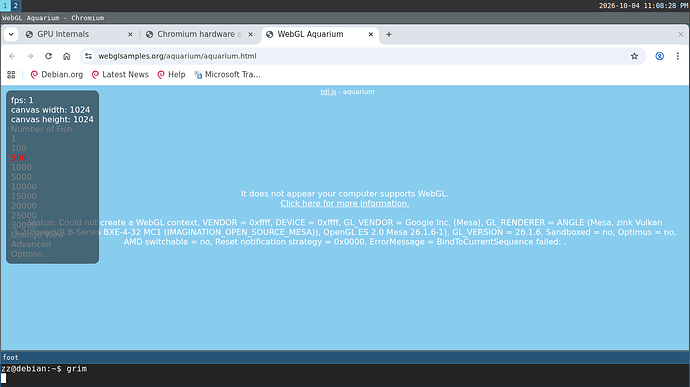This screenshot has height=387, width=690.
Task: View site information icon in address bar
Action: (x=88, y=56)
